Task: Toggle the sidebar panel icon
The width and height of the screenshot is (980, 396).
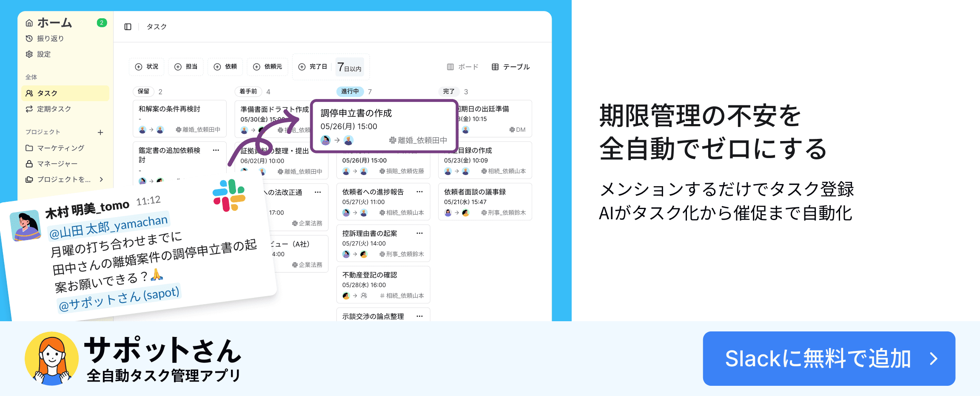Action: click(128, 27)
